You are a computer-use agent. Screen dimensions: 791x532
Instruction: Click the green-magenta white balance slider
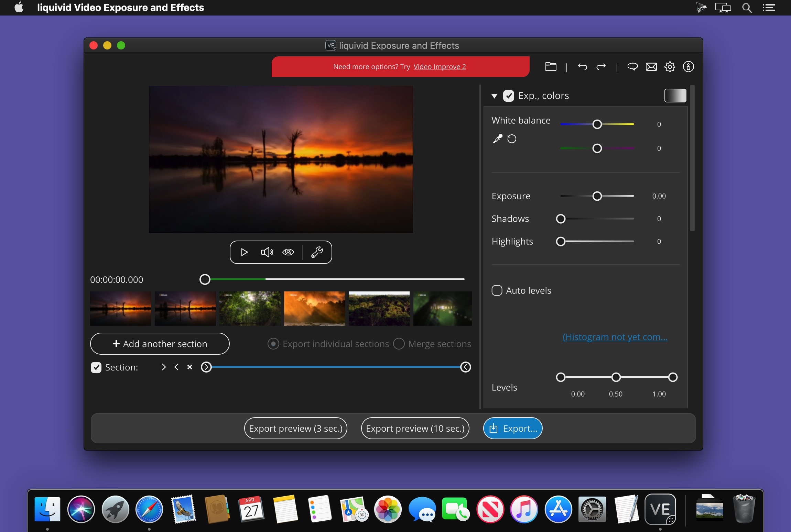coord(597,148)
